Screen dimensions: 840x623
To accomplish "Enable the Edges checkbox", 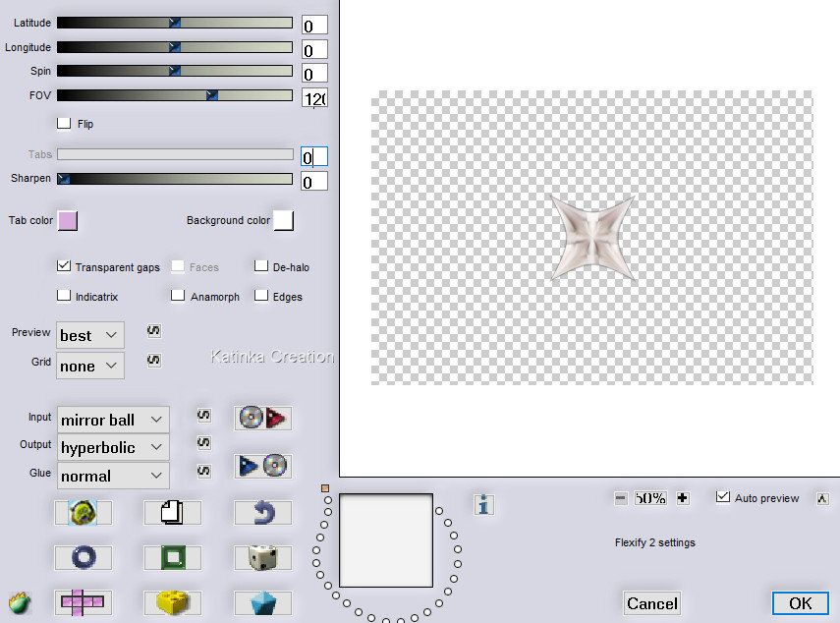I will 261,295.
